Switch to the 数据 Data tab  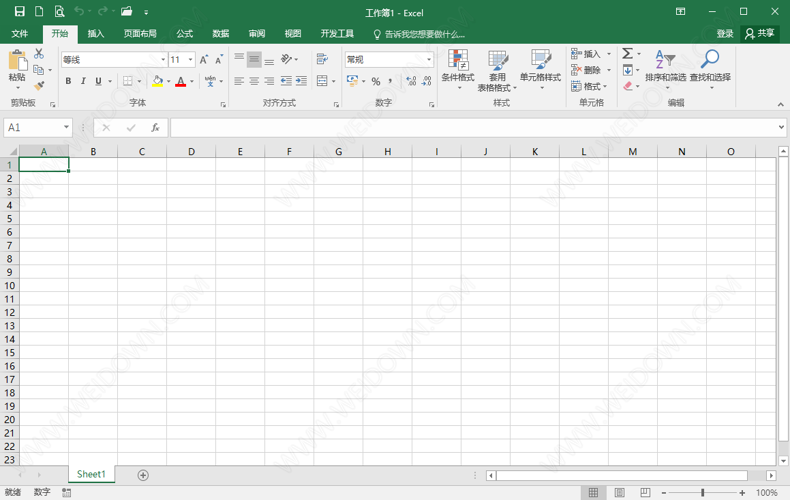point(221,34)
